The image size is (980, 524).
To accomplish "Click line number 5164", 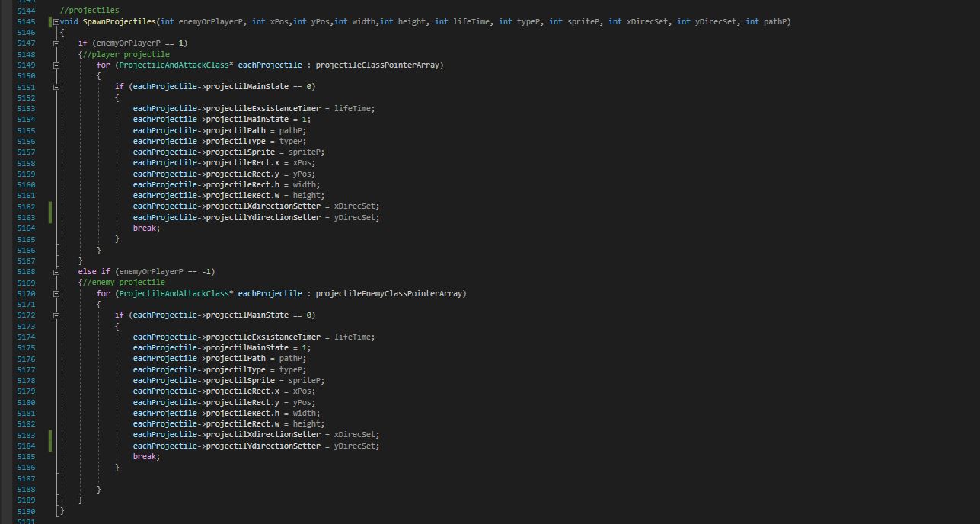I will point(25,228).
